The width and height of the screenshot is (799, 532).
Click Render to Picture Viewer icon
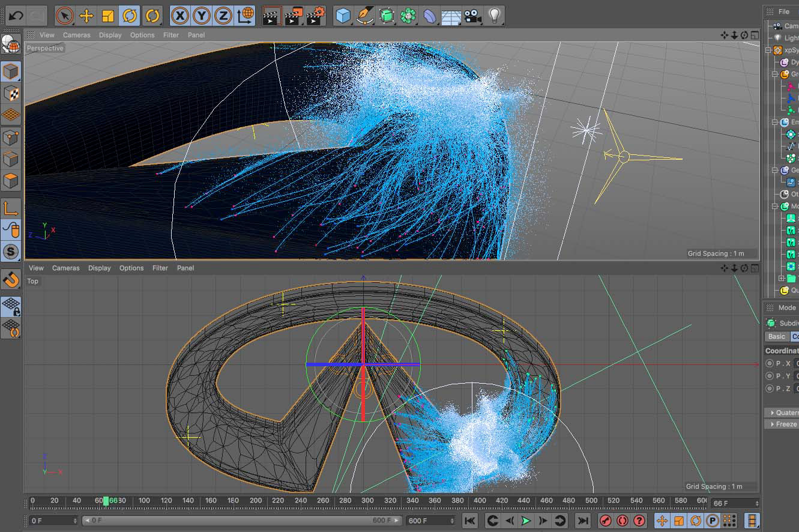[294, 16]
